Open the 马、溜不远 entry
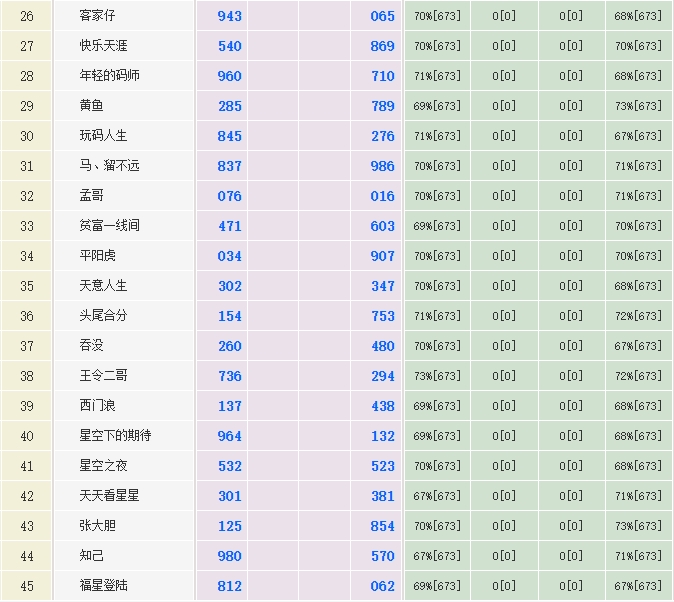 pyautogui.click(x=110, y=166)
